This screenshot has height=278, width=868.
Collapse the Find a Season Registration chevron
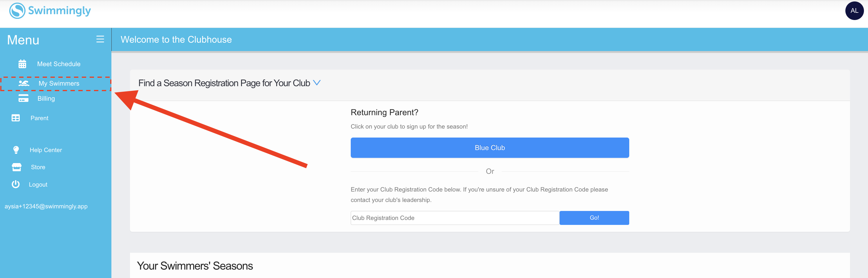[x=317, y=82]
